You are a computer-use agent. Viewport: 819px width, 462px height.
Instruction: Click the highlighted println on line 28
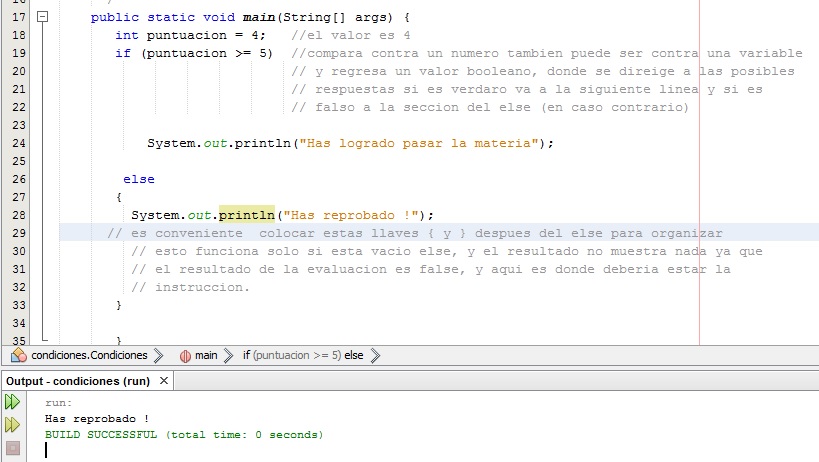click(246, 214)
